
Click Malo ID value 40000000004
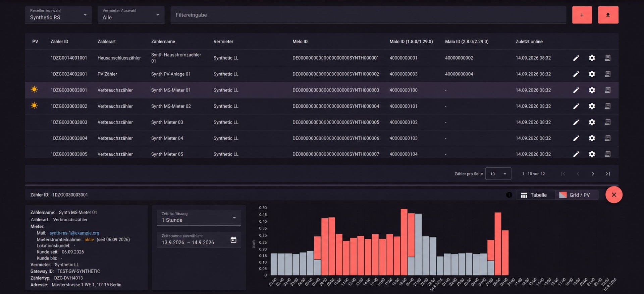(459, 74)
